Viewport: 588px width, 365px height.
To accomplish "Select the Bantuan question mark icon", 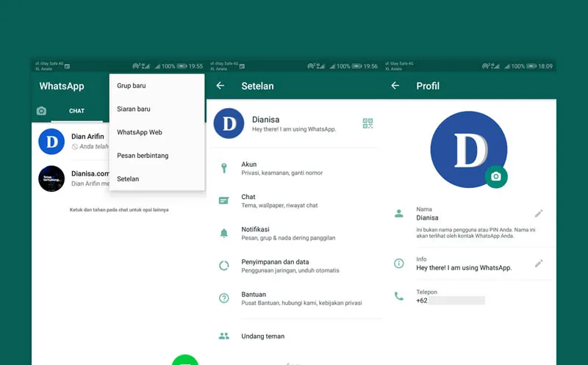I will (224, 297).
